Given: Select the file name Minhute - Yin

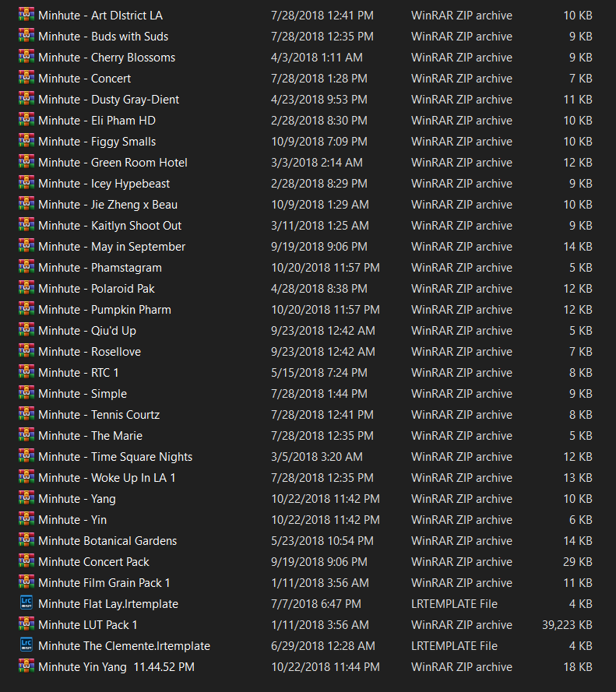Looking at the screenshot, I should (x=72, y=520).
